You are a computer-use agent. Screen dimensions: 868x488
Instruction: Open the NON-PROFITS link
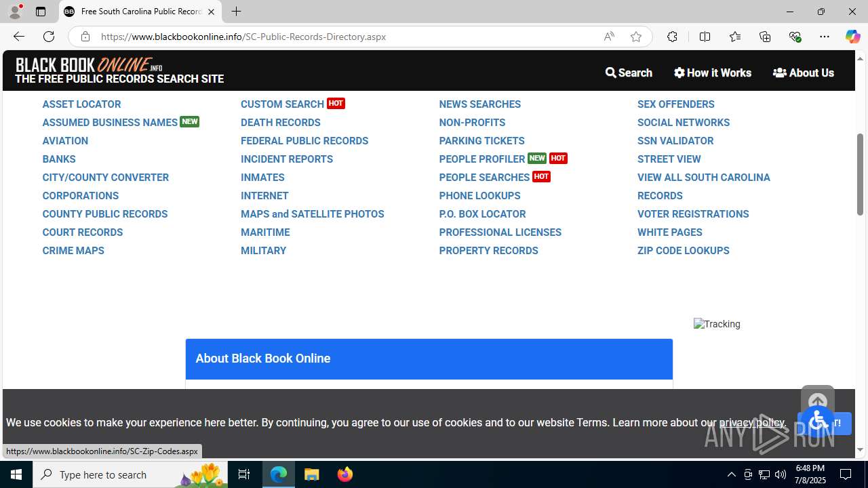(x=472, y=123)
